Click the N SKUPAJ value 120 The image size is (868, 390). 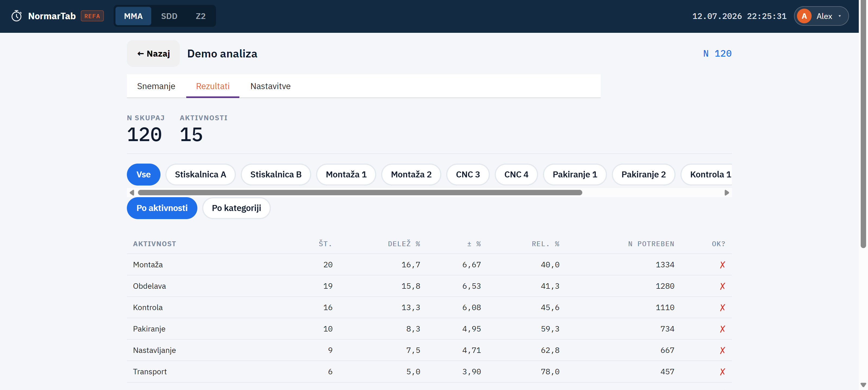tap(144, 135)
